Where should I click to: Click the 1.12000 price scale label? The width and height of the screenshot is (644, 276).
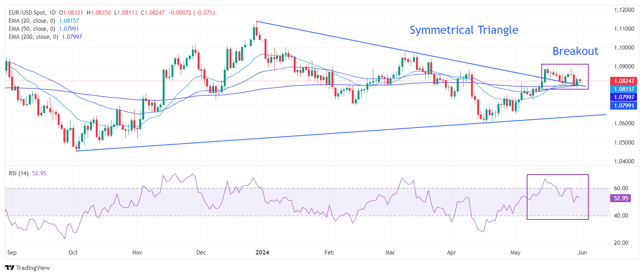(624, 10)
